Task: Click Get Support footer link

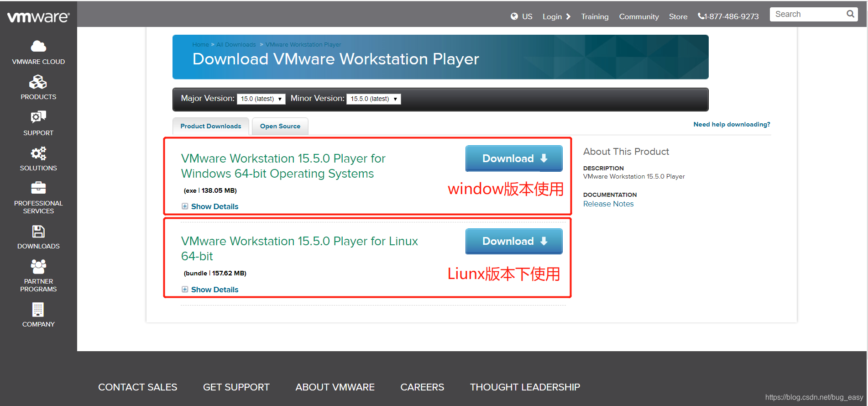Action: point(236,387)
